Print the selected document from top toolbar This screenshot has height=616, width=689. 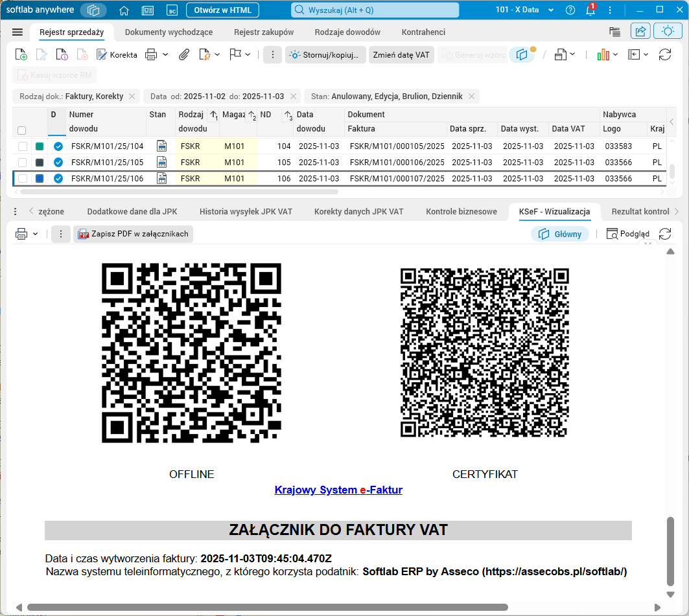(151, 55)
